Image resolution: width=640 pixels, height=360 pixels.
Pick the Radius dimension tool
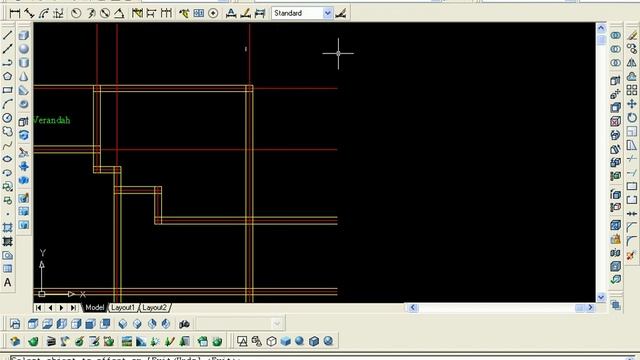point(76,13)
